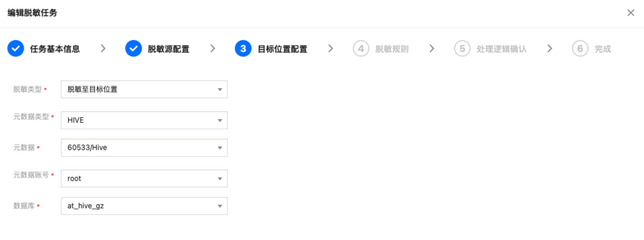Click the step 5 circle for 处理逻辑确认
This screenshot has height=240, width=644.
coord(462,49)
